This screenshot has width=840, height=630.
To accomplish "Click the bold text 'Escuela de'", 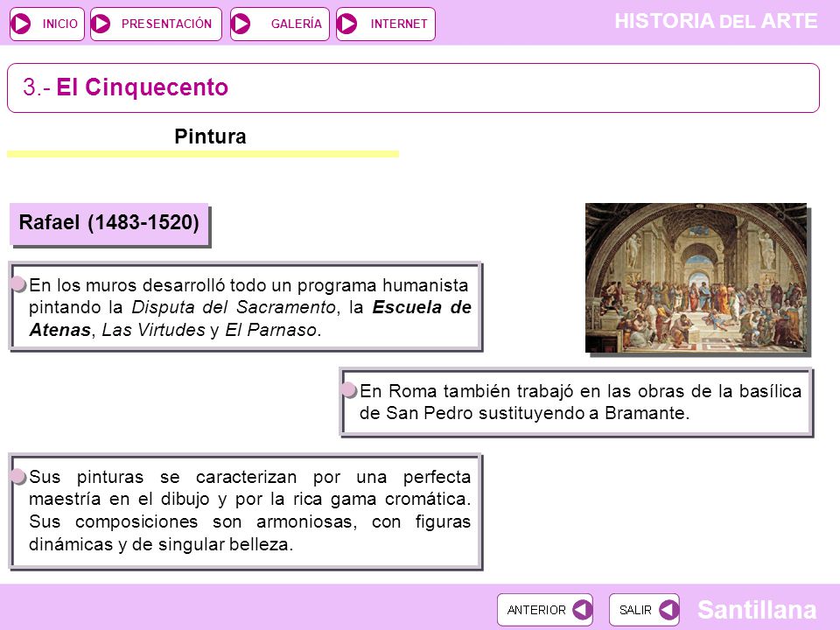I will pos(422,307).
